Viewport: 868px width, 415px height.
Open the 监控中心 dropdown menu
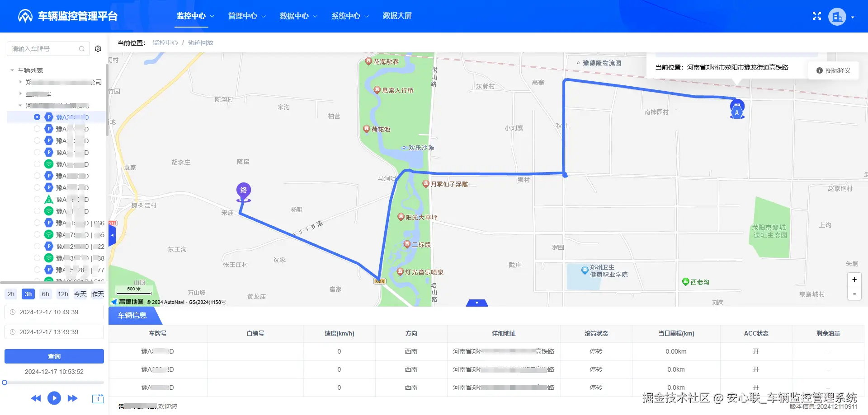pos(195,16)
